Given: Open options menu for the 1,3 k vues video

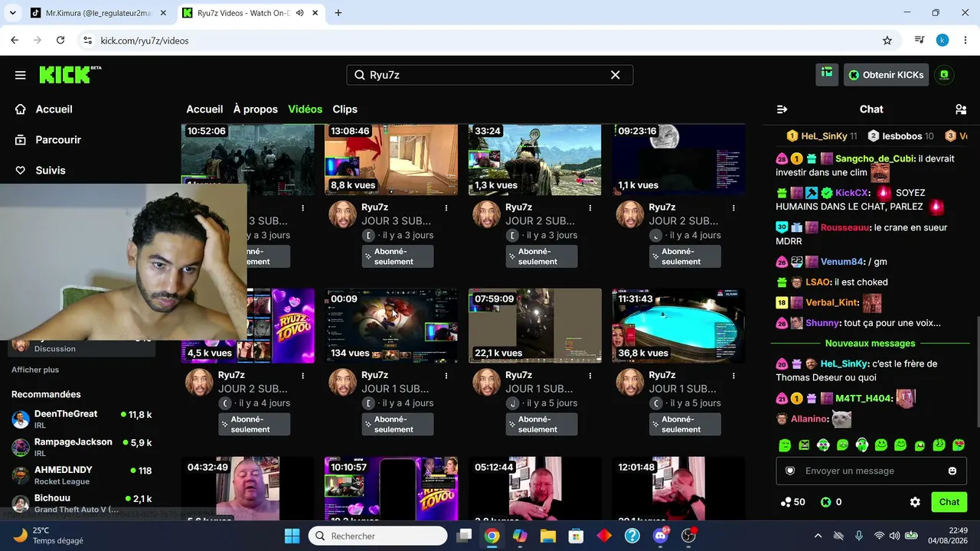Looking at the screenshot, I should [x=590, y=207].
